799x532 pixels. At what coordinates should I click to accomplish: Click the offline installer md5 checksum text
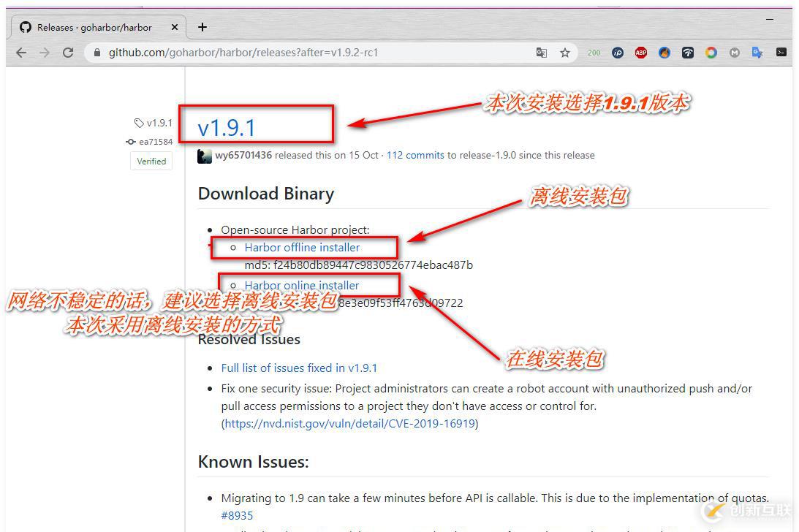pyautogui.click(x=359, y=265)
